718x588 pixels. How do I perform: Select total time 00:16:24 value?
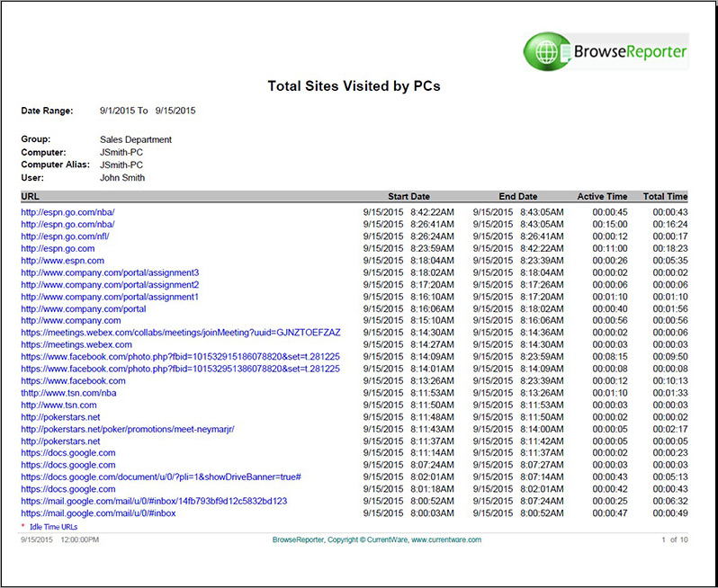tap(670, 224)
